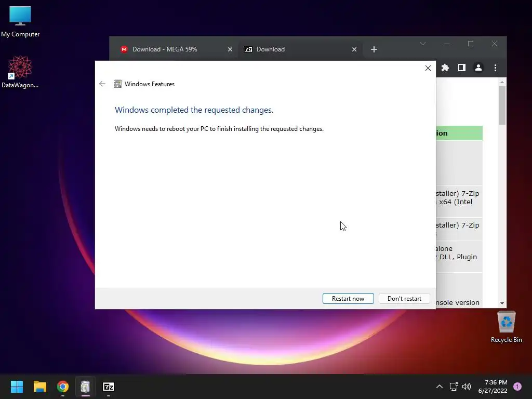This screenshot has height=399, width=532.
Task: Open Chrome extensions puzzle icon
Action: tap(445, 68)
